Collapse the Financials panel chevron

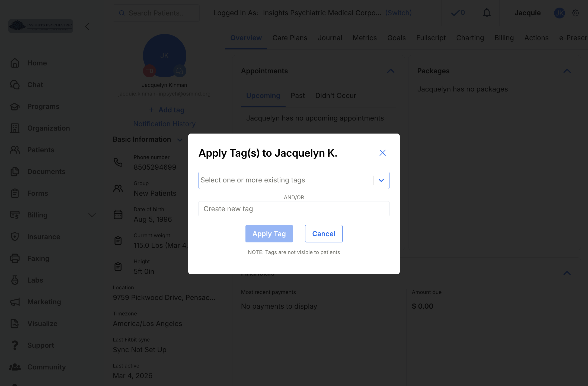[x=567, y=273]
